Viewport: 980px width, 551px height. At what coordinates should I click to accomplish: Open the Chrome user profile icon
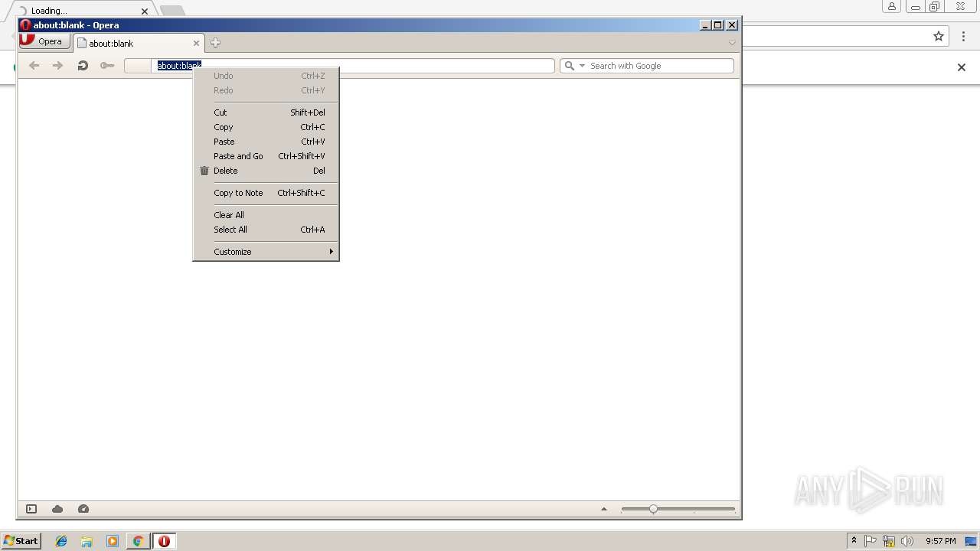pyautogui.click(x=892, y=7)
